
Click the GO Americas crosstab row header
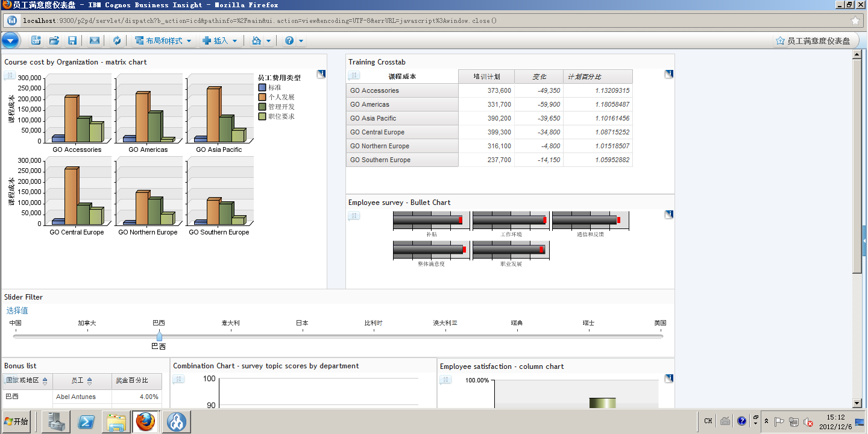[402, 104]
